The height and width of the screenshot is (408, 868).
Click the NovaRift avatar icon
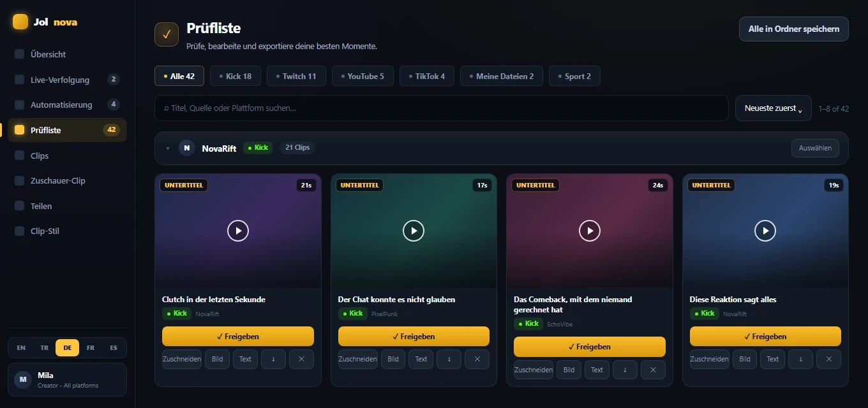point(187,148)
